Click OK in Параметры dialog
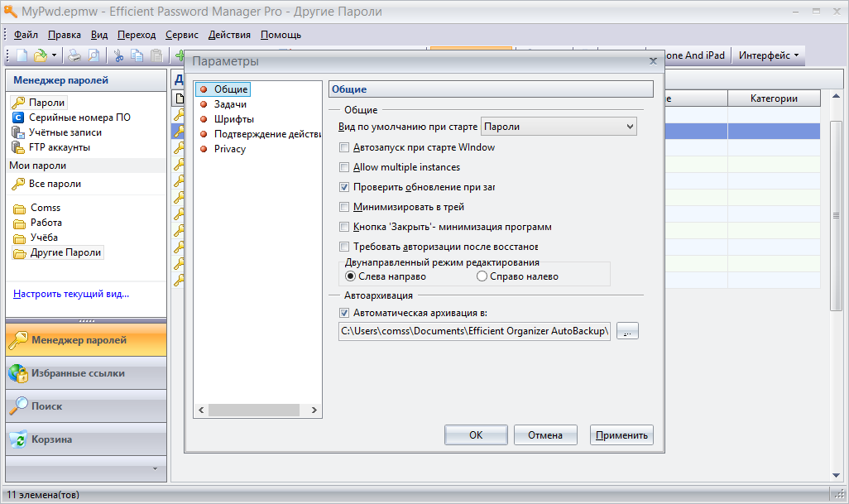 476,435
